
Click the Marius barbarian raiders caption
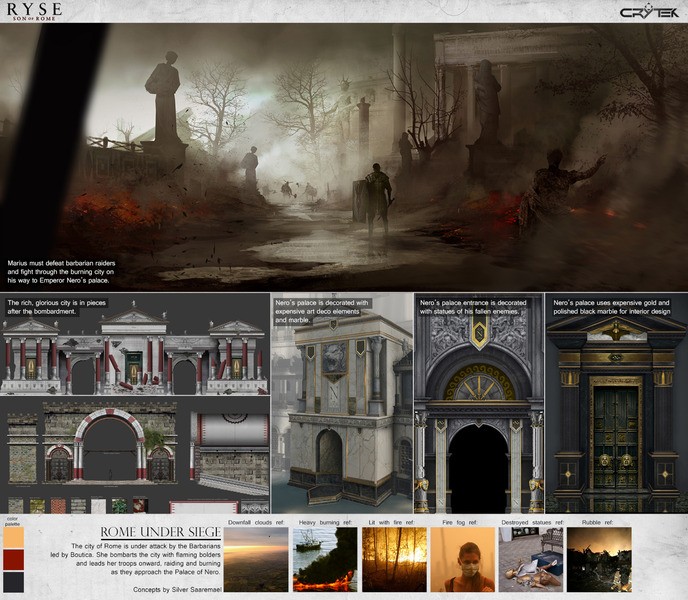pyautogui.click(x=61, y=272)
